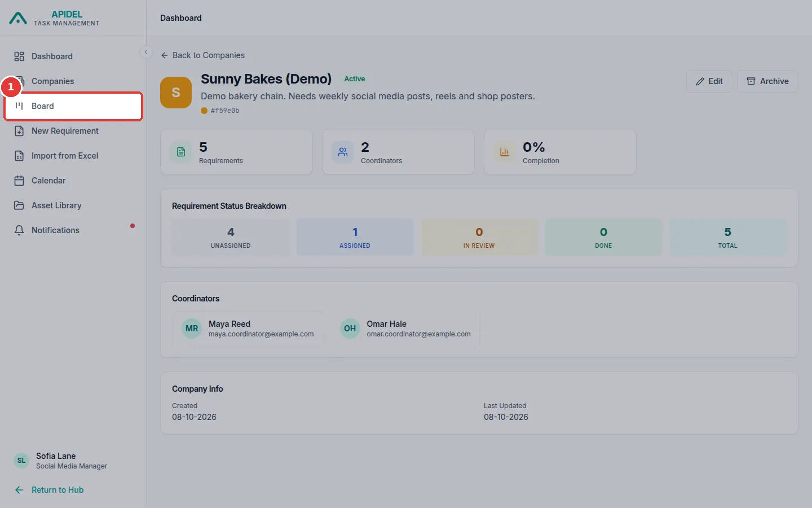Click the Apidel logo icon

(x=18, y=18)
